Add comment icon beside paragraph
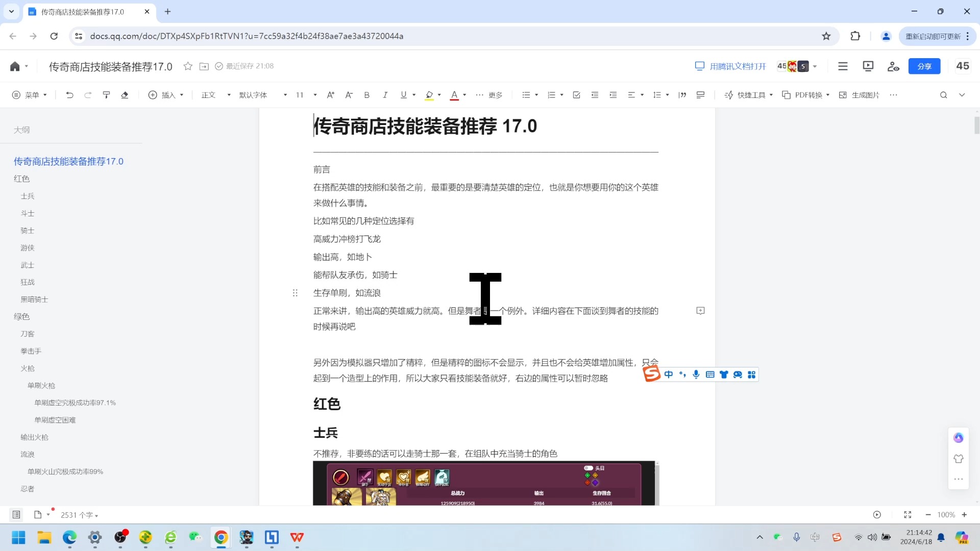This screenshot has height=551, width=980. pos(700,311)
